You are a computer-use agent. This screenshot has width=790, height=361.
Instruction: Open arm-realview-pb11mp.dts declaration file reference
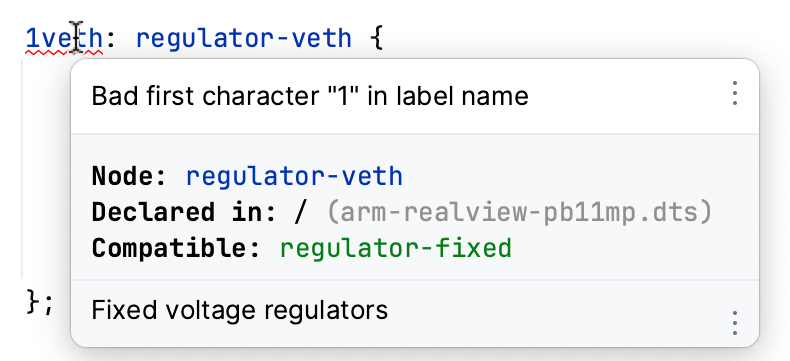tap(519, 212)
